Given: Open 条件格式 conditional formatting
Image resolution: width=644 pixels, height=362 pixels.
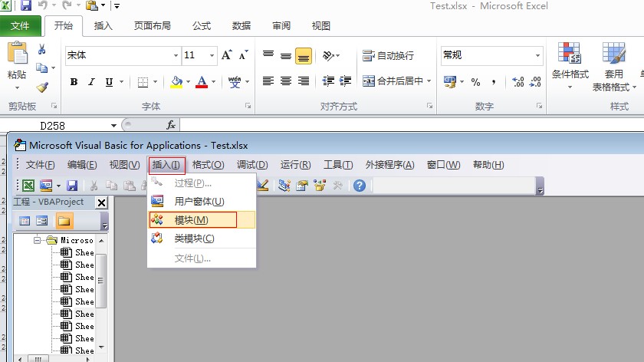Looking at the screenshot, I should tap(570, 66).
